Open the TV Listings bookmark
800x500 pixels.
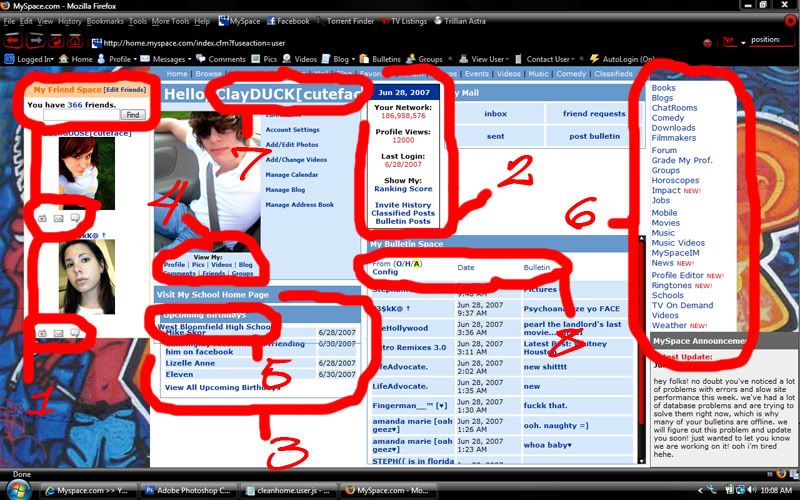point(404,21)
